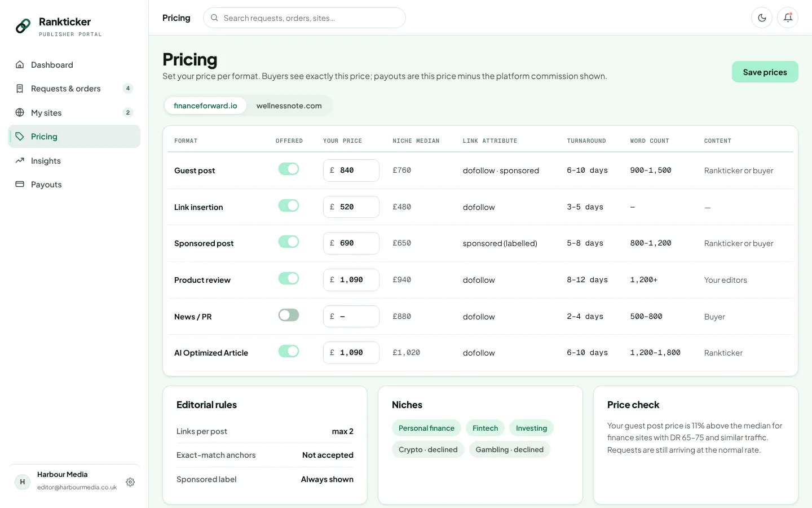
Task: Focus the search requests field
Action: point(304,18)
